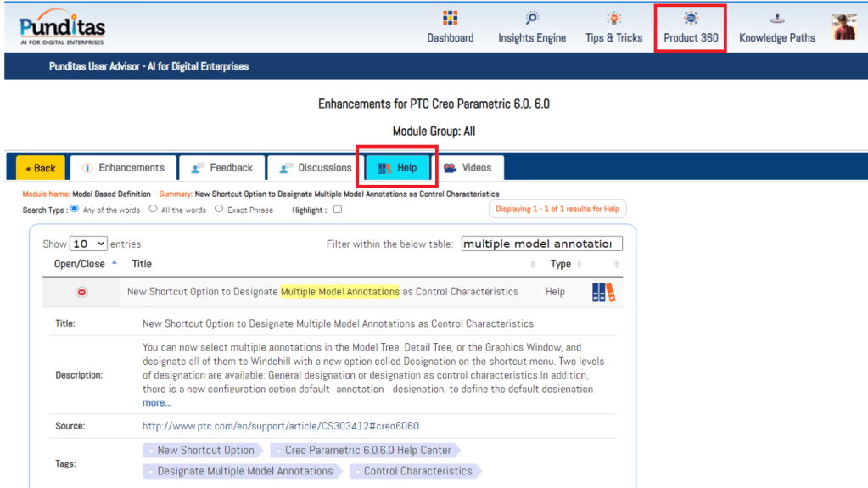Click the Back button
Image resolution: width=868 pixels, height=488 pixels.
(x=40, y=168)
